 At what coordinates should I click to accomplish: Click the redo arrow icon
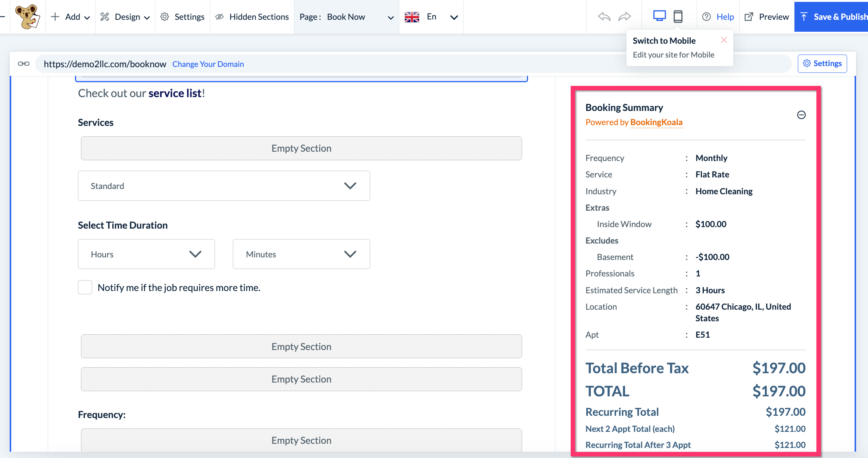click(624, 17)
